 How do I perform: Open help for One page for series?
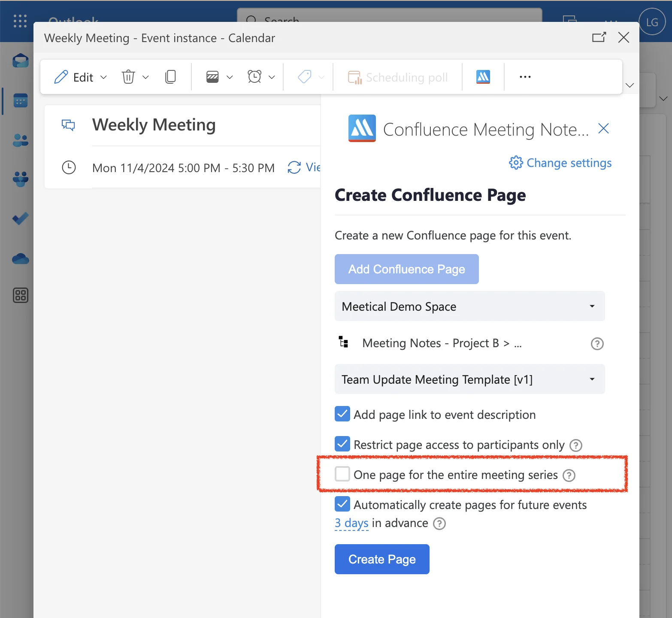[x=569, y=476]
